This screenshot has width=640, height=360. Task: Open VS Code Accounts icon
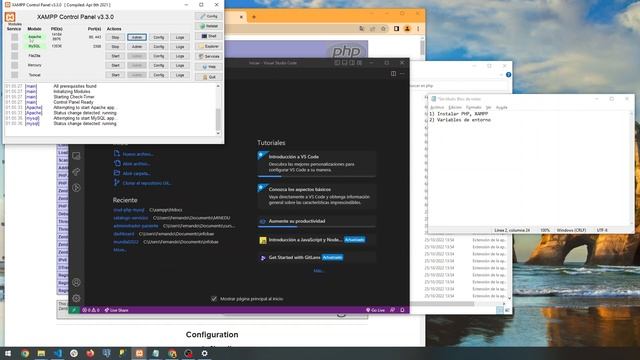click(x=76, y=282)
